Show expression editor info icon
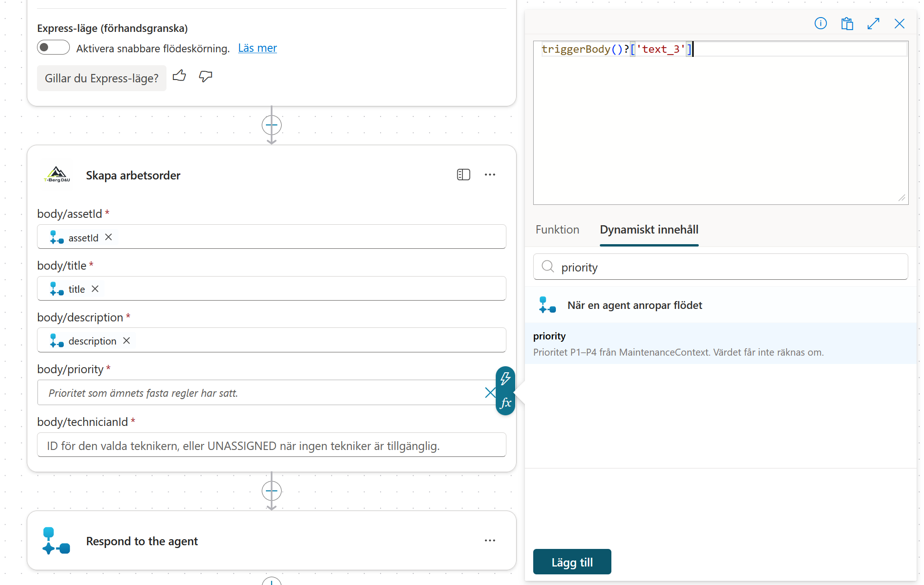The width and height of the screenshot is (924, 585). point(820,23)
